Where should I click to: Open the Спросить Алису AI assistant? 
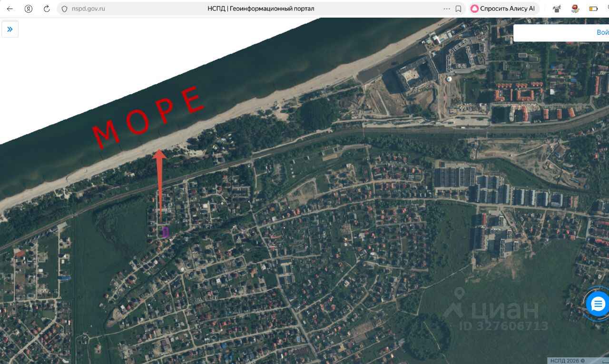[x=503, y=9]
